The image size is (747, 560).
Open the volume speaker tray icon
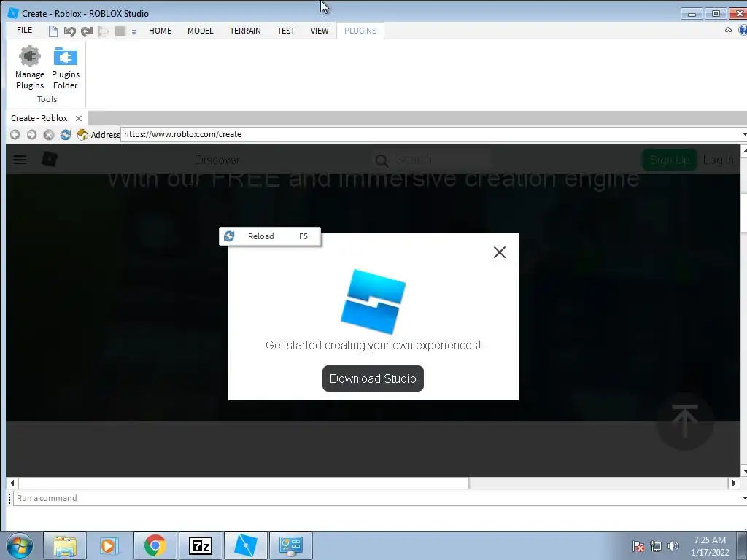(x=673, y=546)
